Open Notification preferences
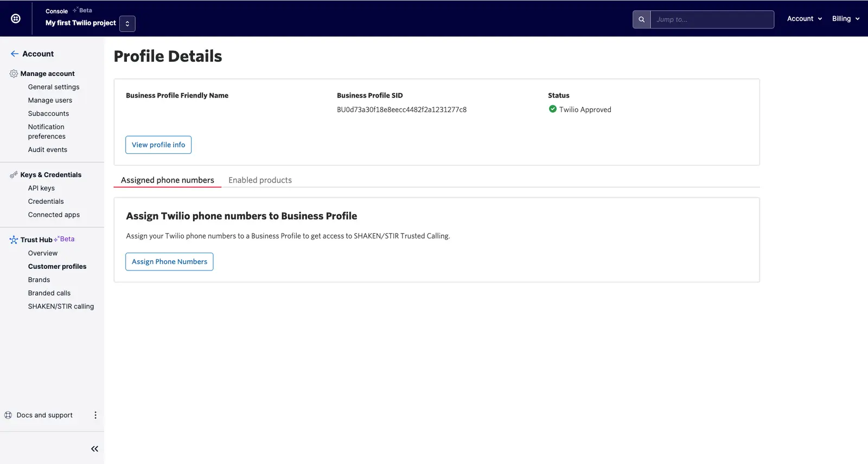Viewport: 868px width, 464px height. (x=47, y=132)
